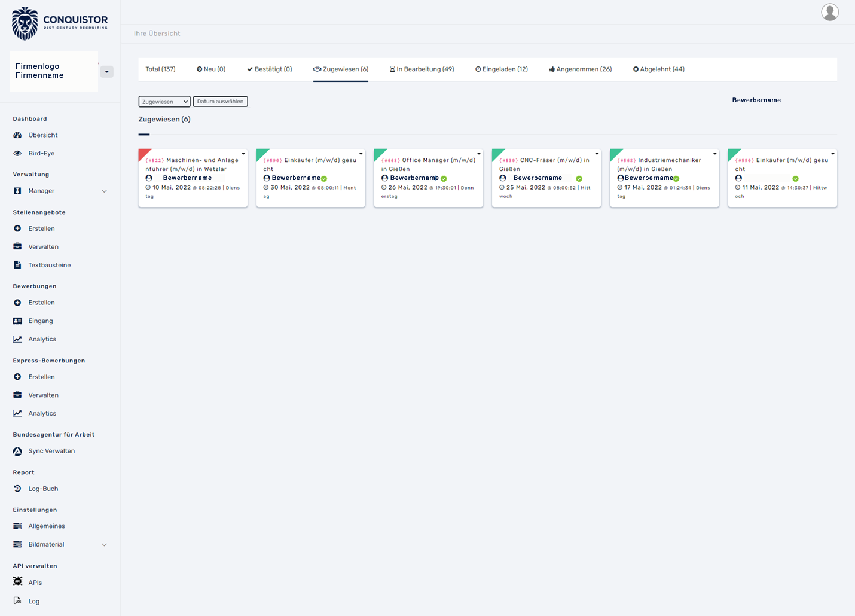
Task: Switch to the Eingeladen (12) tab
Action: coord(502,69)
